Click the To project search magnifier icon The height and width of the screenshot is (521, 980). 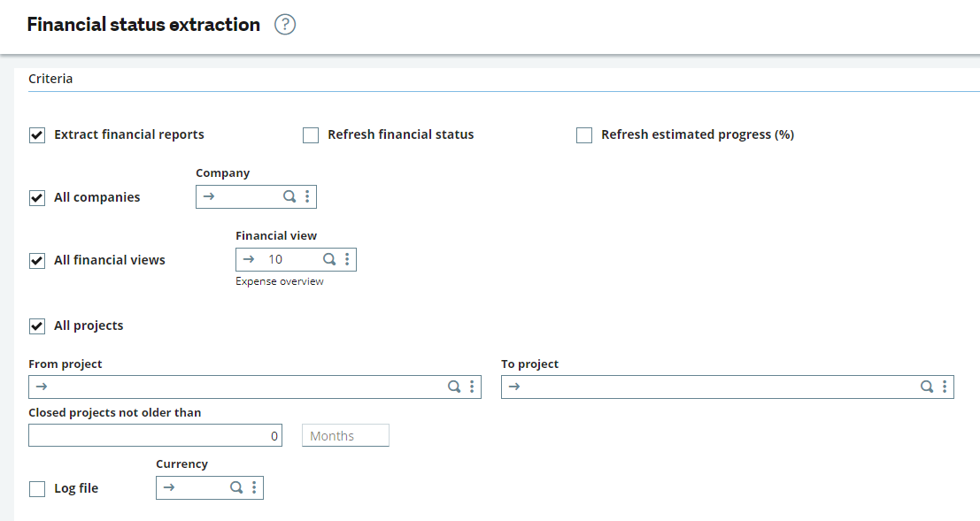click(x=927, y=387)
